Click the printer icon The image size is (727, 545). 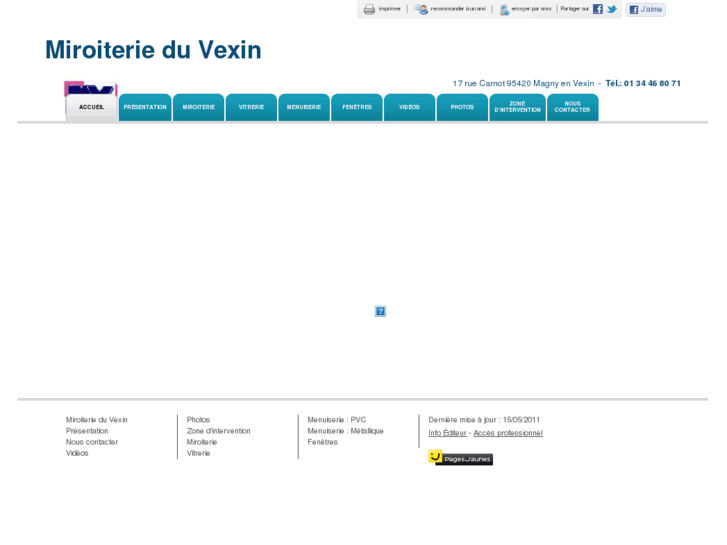pyautogui.click(x=369, y=9)
